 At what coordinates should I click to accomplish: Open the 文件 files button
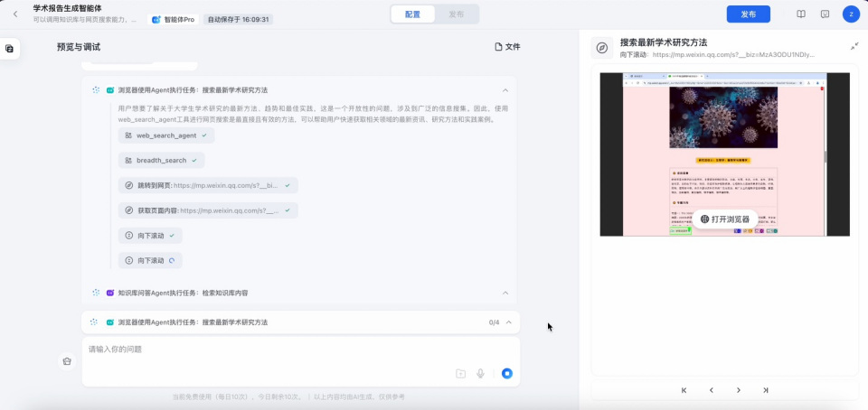[507, 47]
